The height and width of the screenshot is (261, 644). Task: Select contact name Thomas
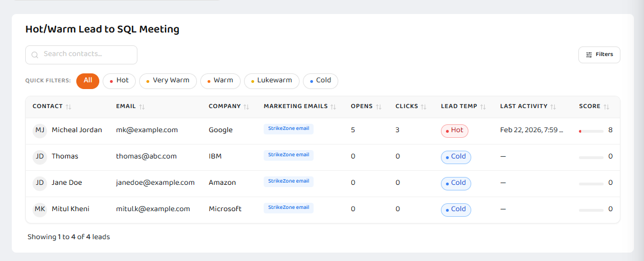tap(65, 156)
